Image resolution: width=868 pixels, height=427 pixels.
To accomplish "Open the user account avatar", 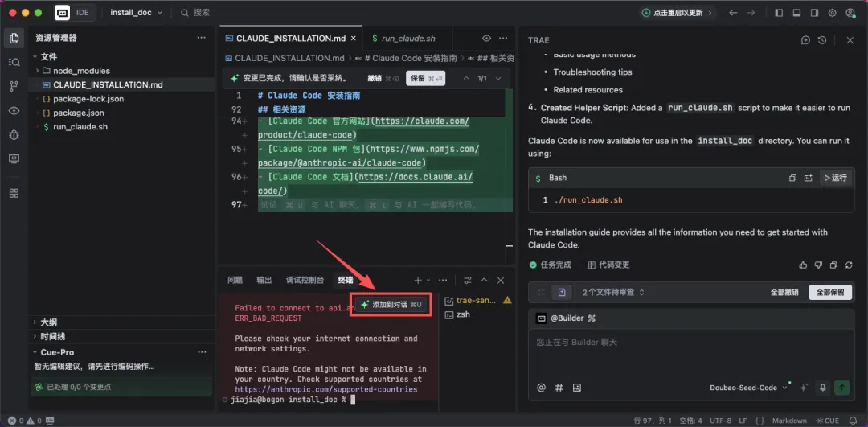I will click(x=850, y=13).
